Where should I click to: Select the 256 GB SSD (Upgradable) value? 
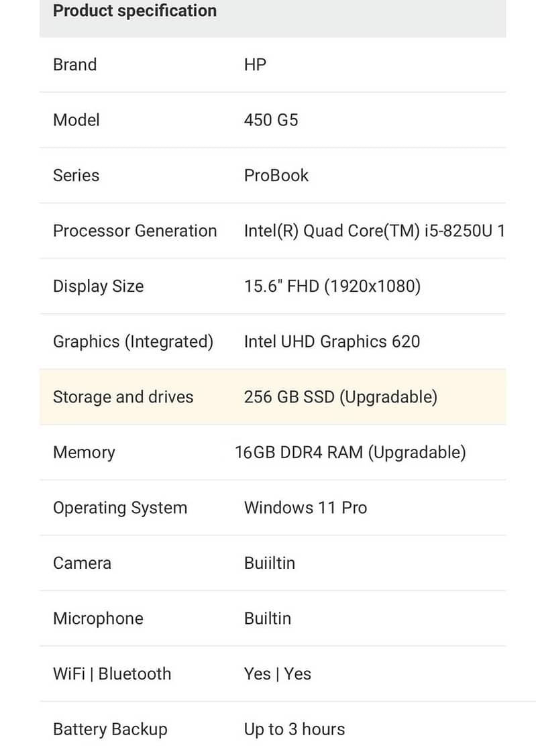pos(340,397)
